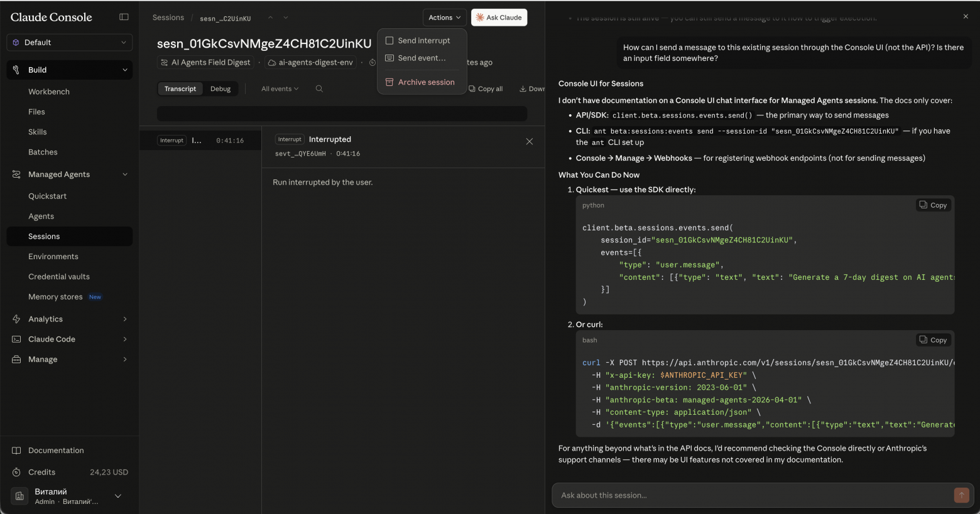The width and height of the screenshot is (980, 514).
Task: Click the send message arrow button
Action: [961, 495]
